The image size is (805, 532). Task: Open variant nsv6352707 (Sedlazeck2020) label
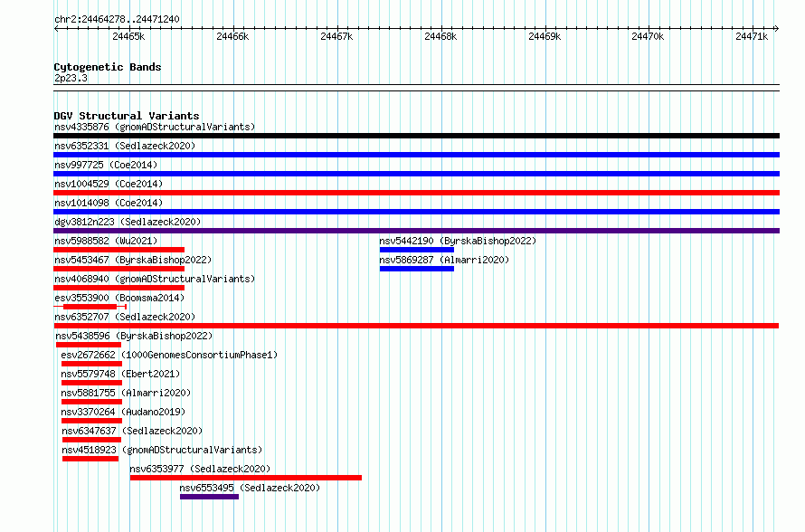coord(125,317)
